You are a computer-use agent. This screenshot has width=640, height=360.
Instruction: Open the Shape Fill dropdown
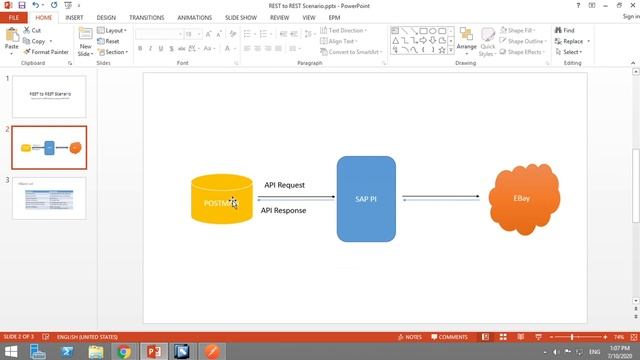coord(518,31)
